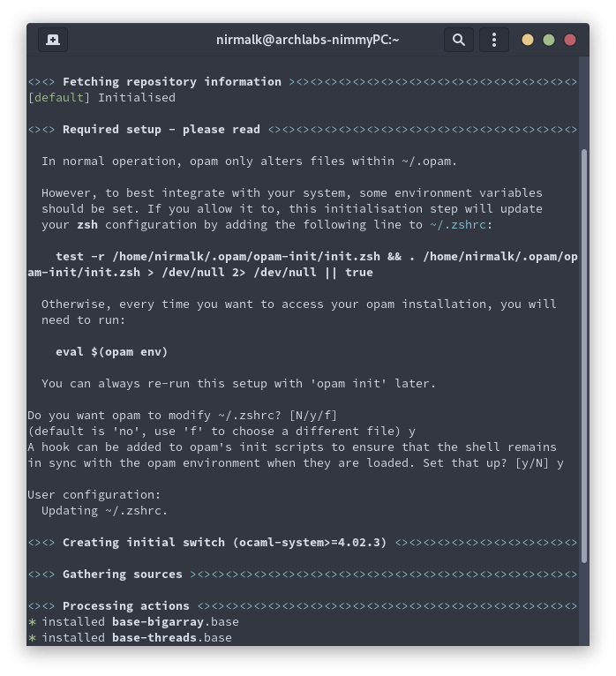The height and width of the screenshot is (676, 616).
Task: Click the 'installed base-bigarray.base' line
Action: (x=133, y=622)
